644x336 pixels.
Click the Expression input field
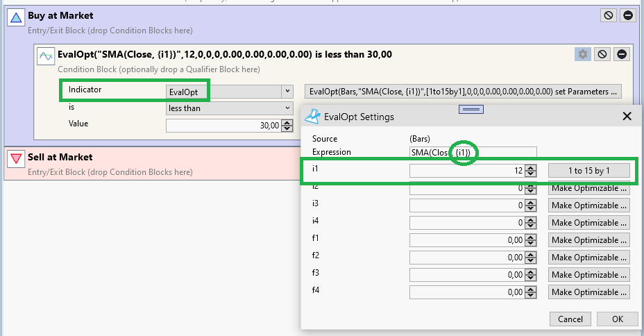472,153
